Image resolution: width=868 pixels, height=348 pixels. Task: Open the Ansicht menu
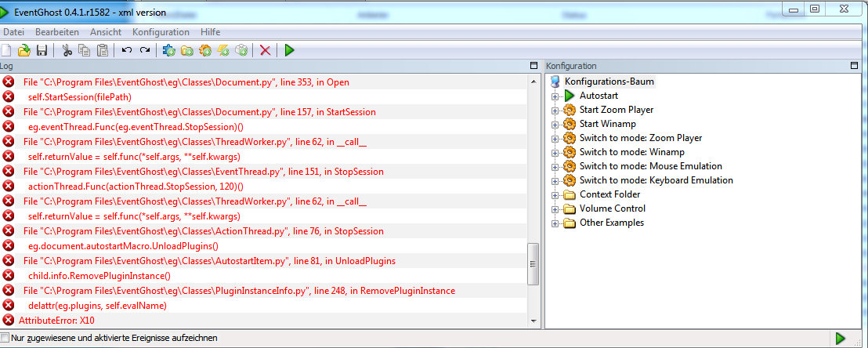(106, 32)
